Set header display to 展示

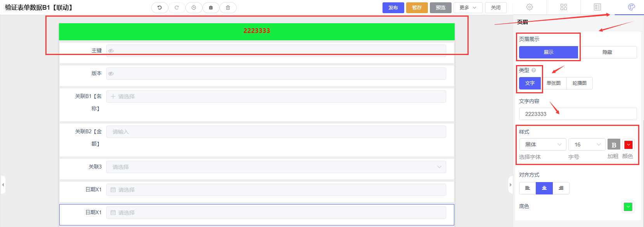pyautogui.click(x=549, y=52)
